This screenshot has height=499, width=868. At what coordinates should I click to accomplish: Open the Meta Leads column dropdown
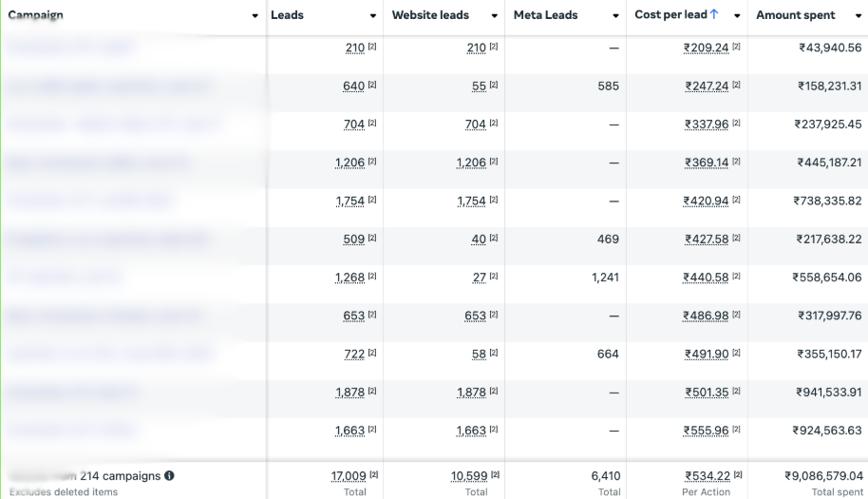pos(615,16)
